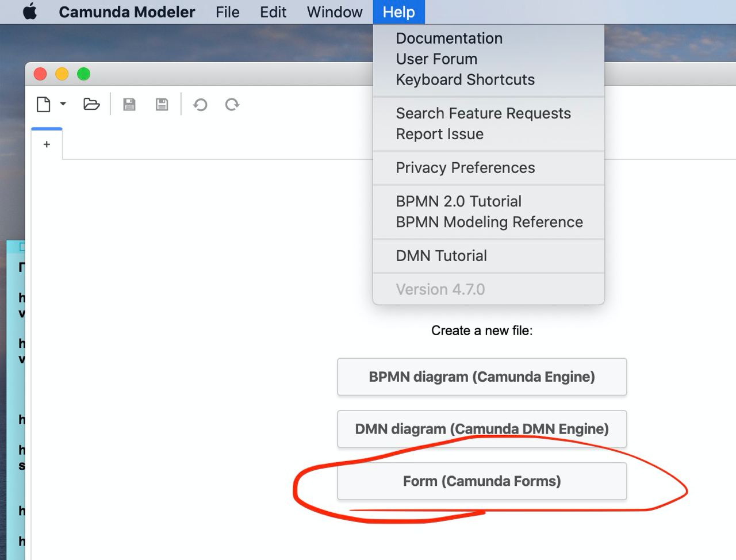Choose User Forum menu entry

click(x=489, y=59)
